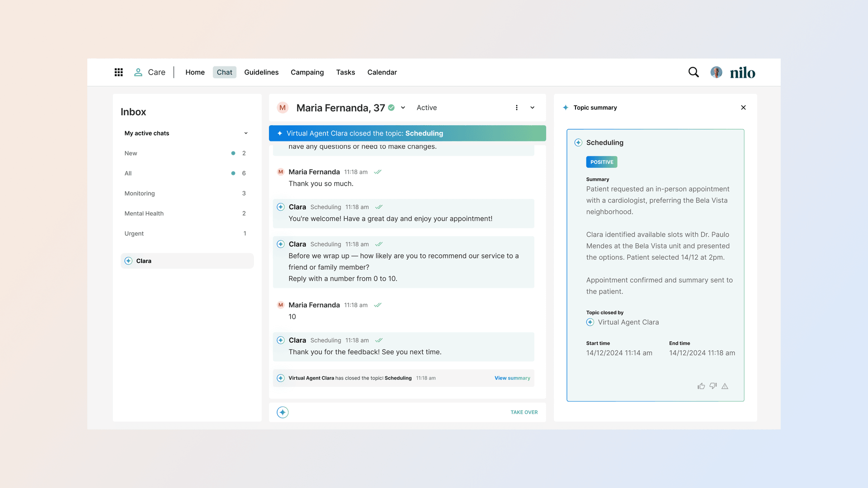Viewport: 868px width, 488px height.
Task: Collapse chat header with the right chevron
Action: (x=533, y=108)
